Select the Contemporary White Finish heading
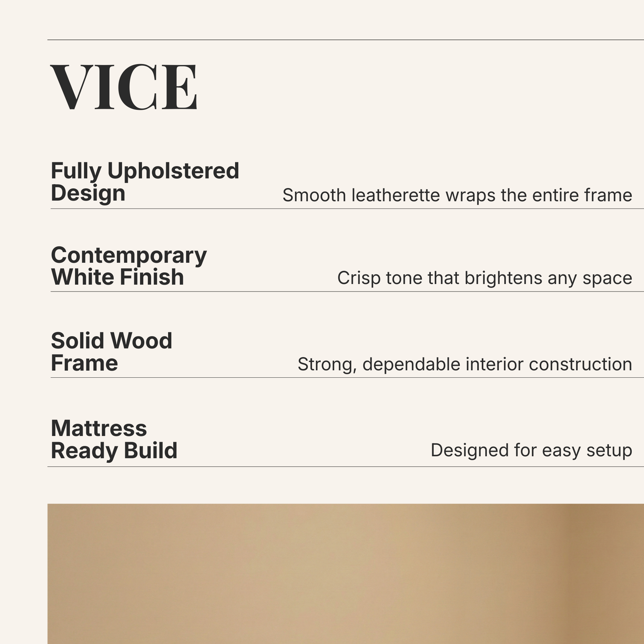 (129, 266)
